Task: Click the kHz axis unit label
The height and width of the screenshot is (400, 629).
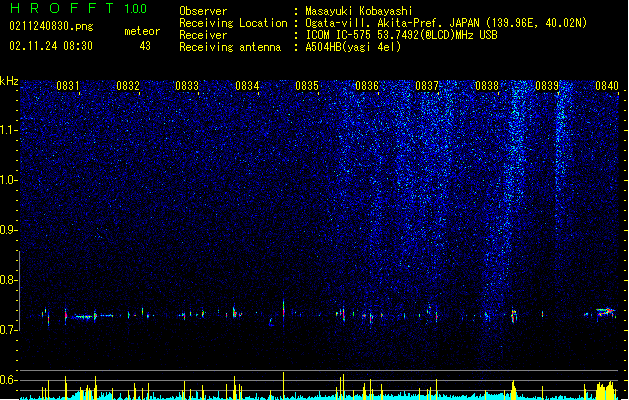Action: (9, 81)
